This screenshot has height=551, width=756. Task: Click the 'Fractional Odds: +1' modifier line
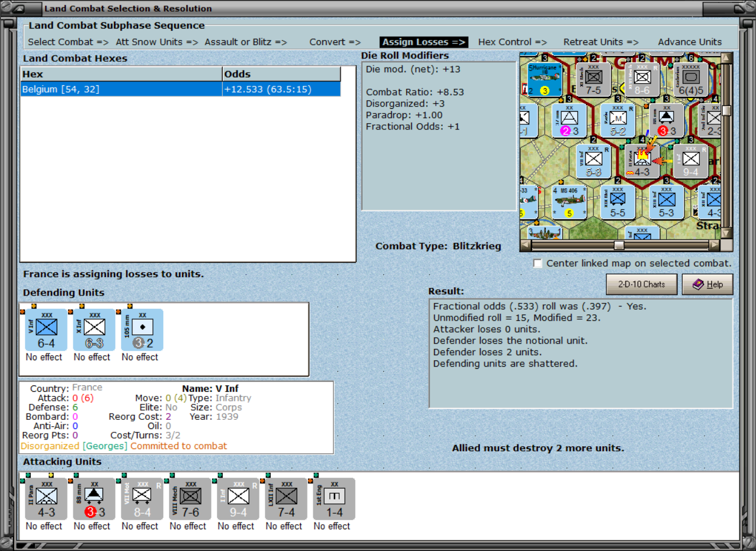(x=412, y=127)
